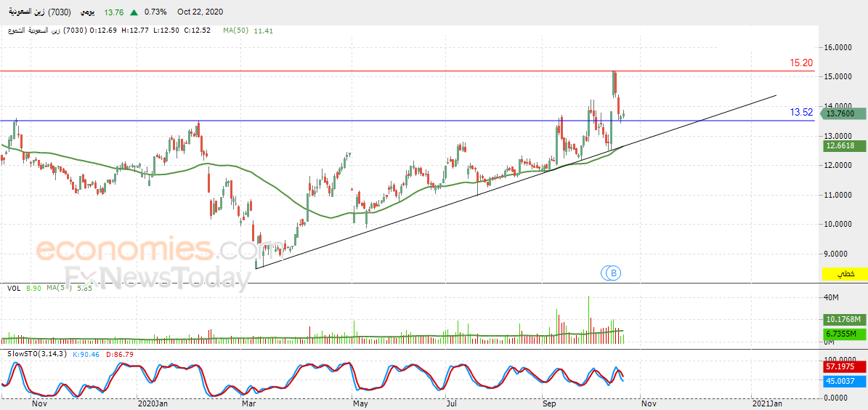Click the 6.7355M volume average tag
The height and width of the screenshot is (410, 868).
[x=844, y=334]
